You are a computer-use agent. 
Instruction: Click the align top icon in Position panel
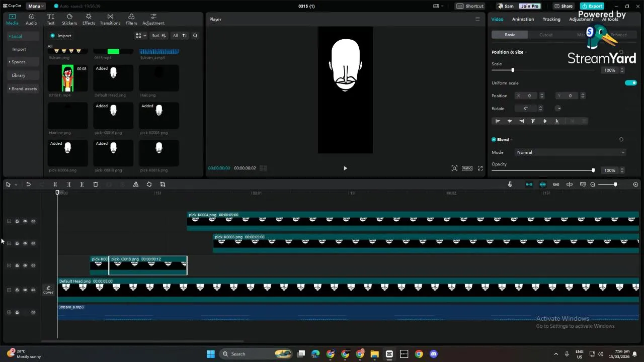coord(533,121)
